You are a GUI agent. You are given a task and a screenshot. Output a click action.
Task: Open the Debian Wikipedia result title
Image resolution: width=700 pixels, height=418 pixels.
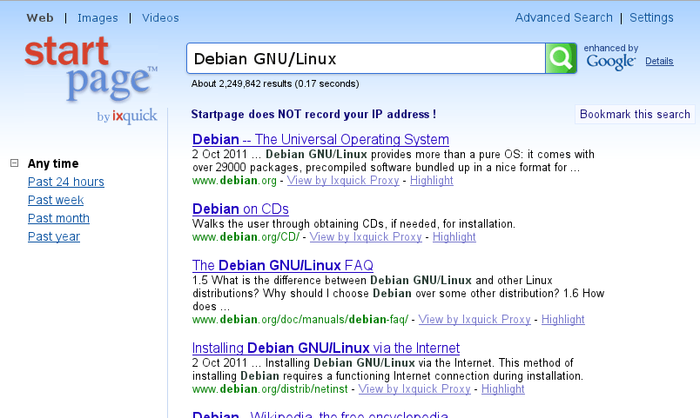(x=320, y=414)
